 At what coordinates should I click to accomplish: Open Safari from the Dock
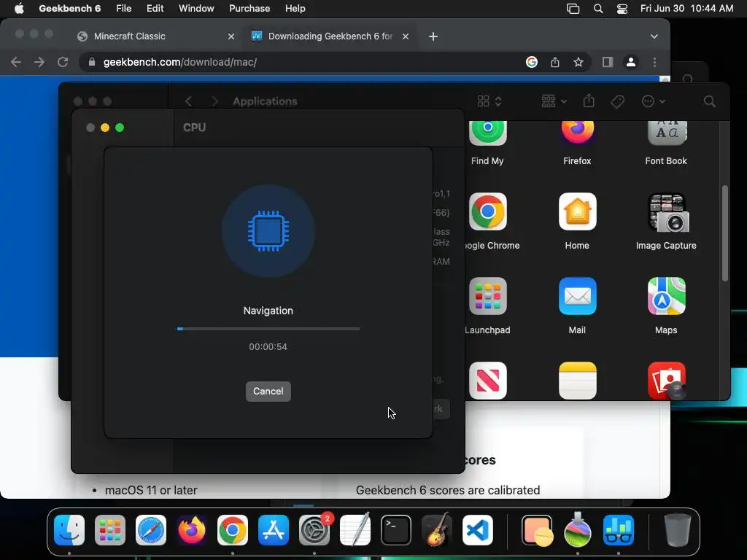point(150,530)
